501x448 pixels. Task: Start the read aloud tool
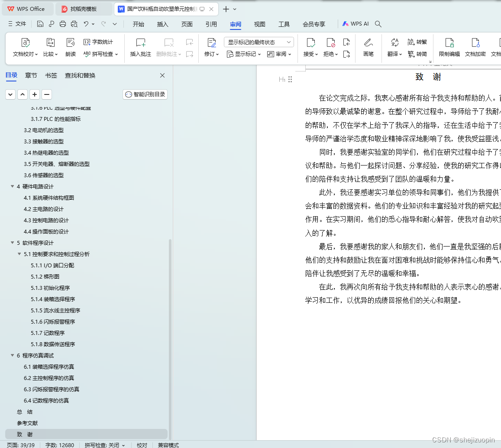coord(70,47)
